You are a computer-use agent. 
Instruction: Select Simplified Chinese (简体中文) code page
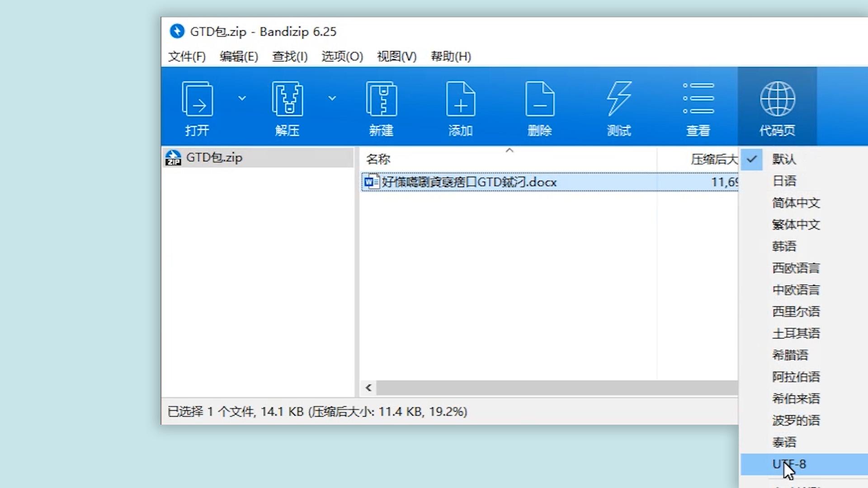tap(796, 203)
